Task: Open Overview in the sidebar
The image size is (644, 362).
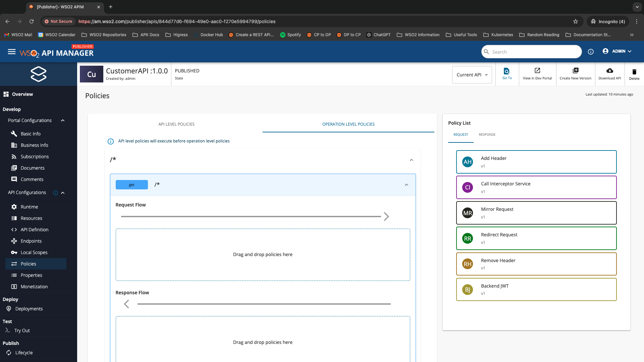Action: [x=22, y=94]
